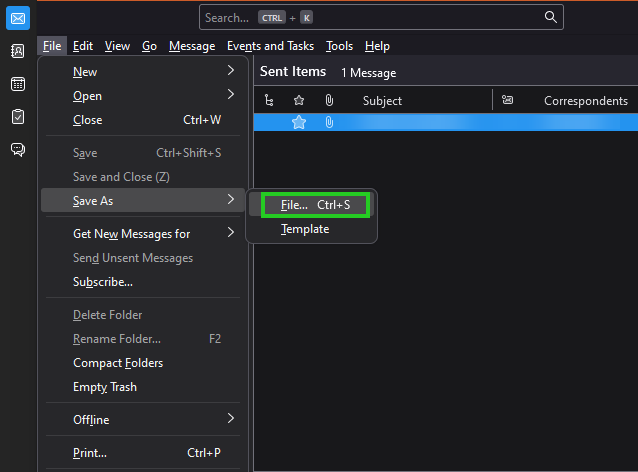Select Template in Save As submenu
Screen dimensions: 638x472
[305, 229]
